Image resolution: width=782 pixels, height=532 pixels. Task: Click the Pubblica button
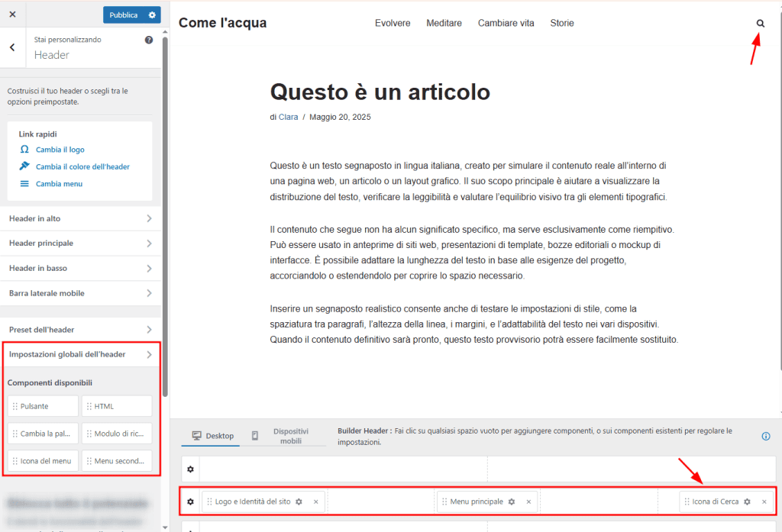pos(123,15)
